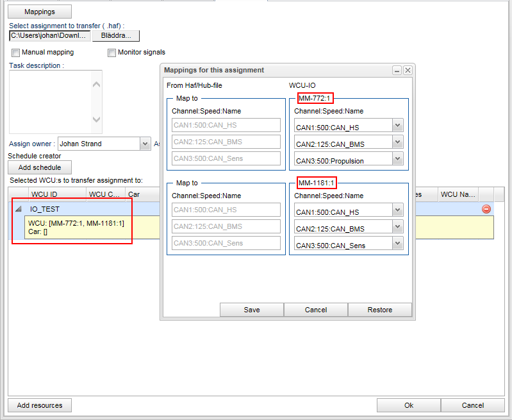Expand MM-1181:1 CAN3:500:CAN_Sens dropdown
Screen dimensions: 512x420
pyautogui.click(x=397, y=244)
